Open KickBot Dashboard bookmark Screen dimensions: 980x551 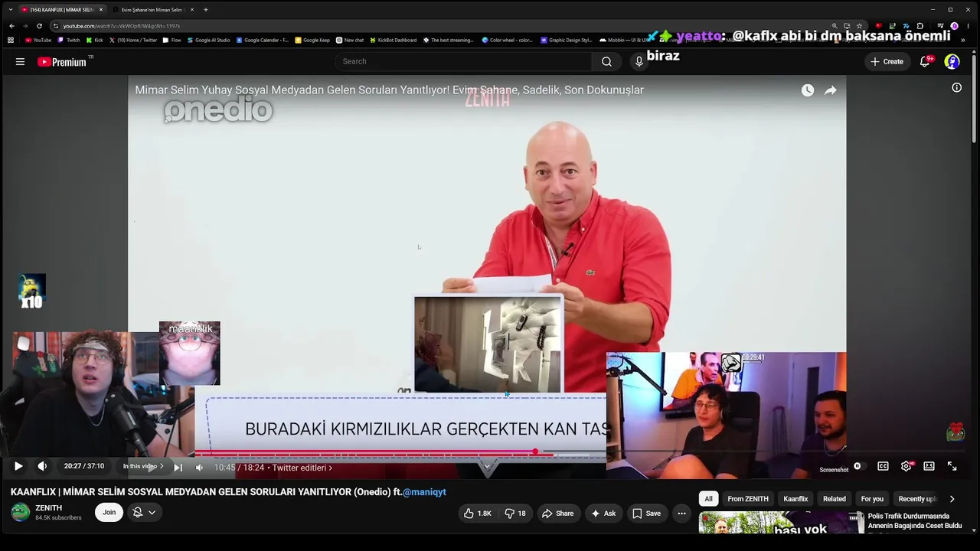coord(393,40)
